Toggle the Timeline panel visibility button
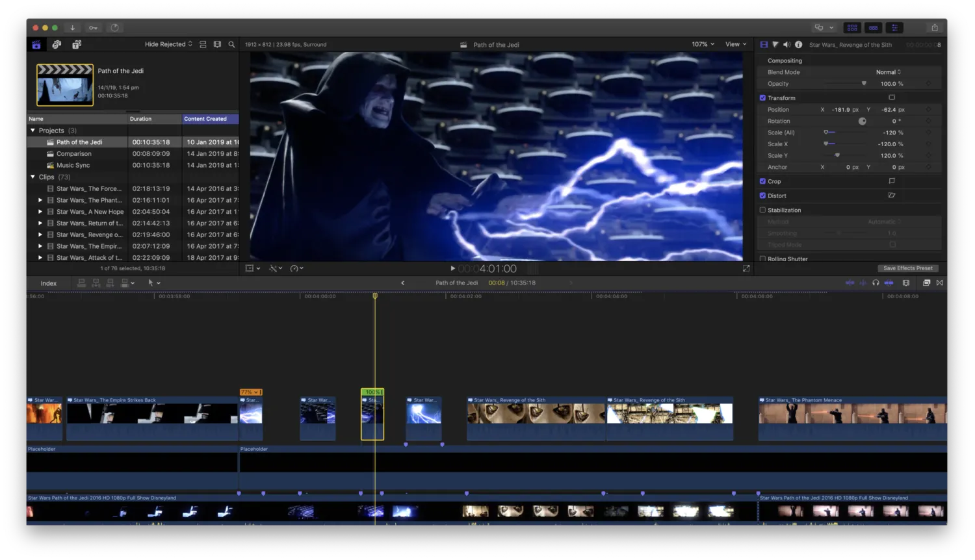The width and height of the screenshot is (975, 560). point(874,27)
